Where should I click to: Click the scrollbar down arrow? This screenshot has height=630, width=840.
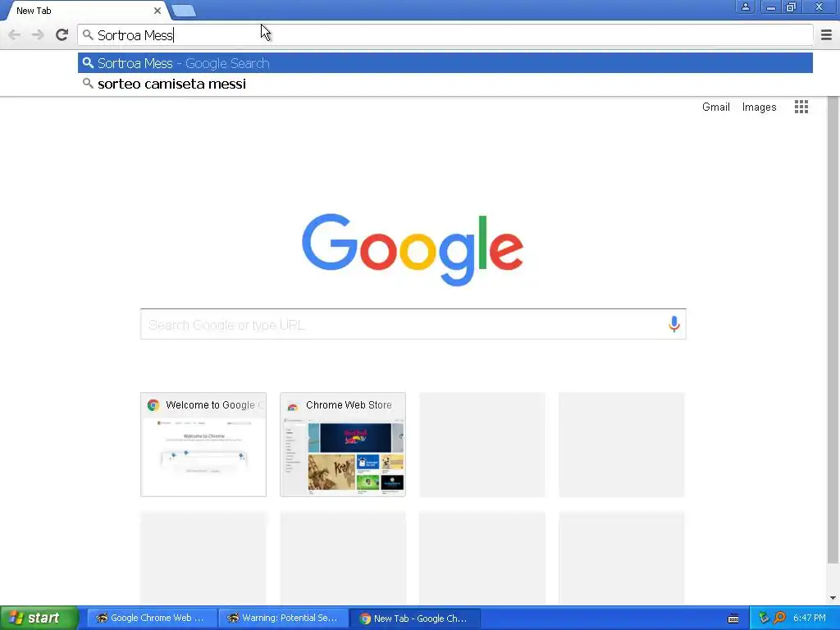[833, 598]
